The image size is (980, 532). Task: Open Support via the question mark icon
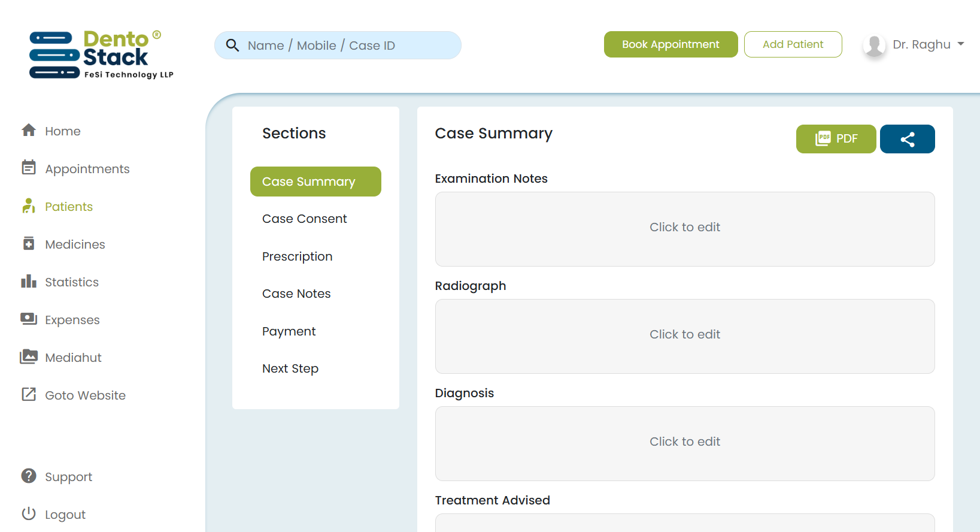[29, 476]
